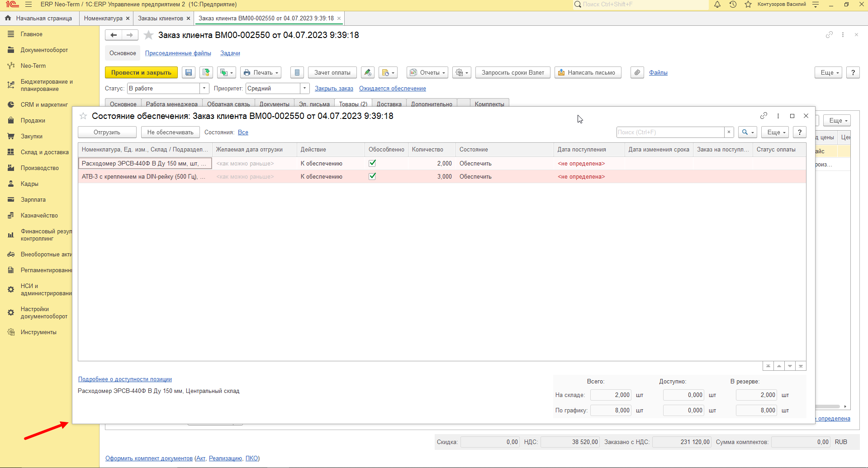Viewport: 868px width, 468px height.
Task: Switch to Заказы клиентов tab
Action: click(160, 18)
